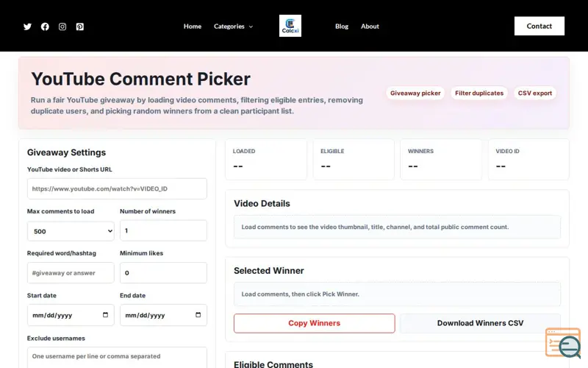Click the Copy Winners button
Screen dimensions: 588x368
pyautogui.click(x=315, y=323)
